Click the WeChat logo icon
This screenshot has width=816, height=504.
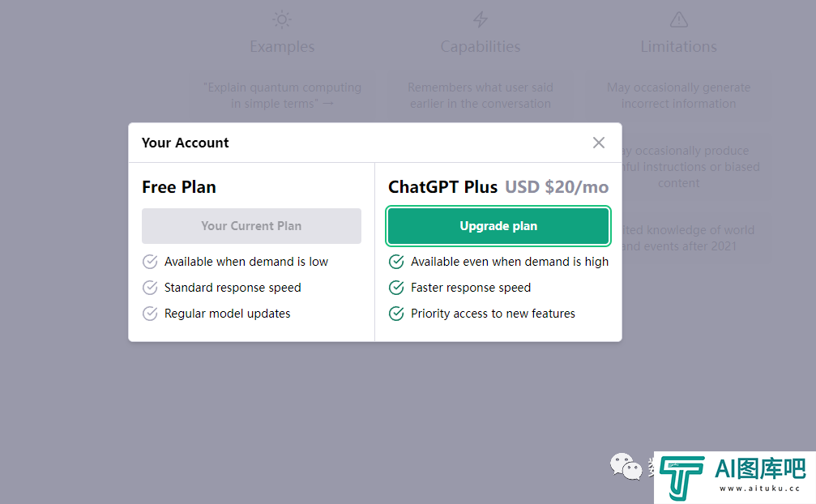[626, 467]
